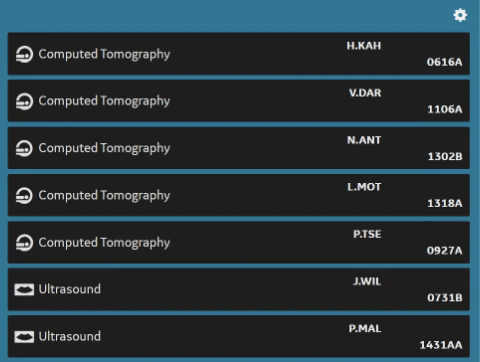The height and width of the screenshot is (362, 480).
Task: Click patient initials H.KAH
Action: (x=364, y=46)
